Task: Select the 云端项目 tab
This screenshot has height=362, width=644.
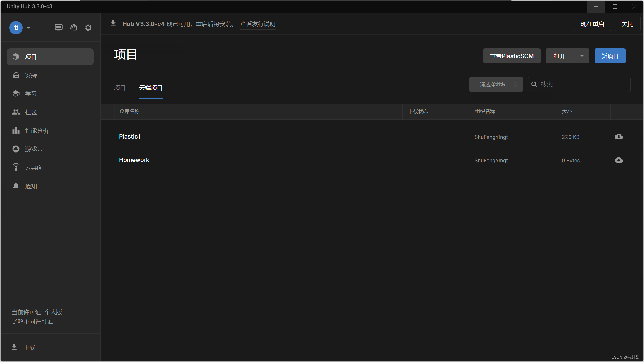Action: click(151, 88)
